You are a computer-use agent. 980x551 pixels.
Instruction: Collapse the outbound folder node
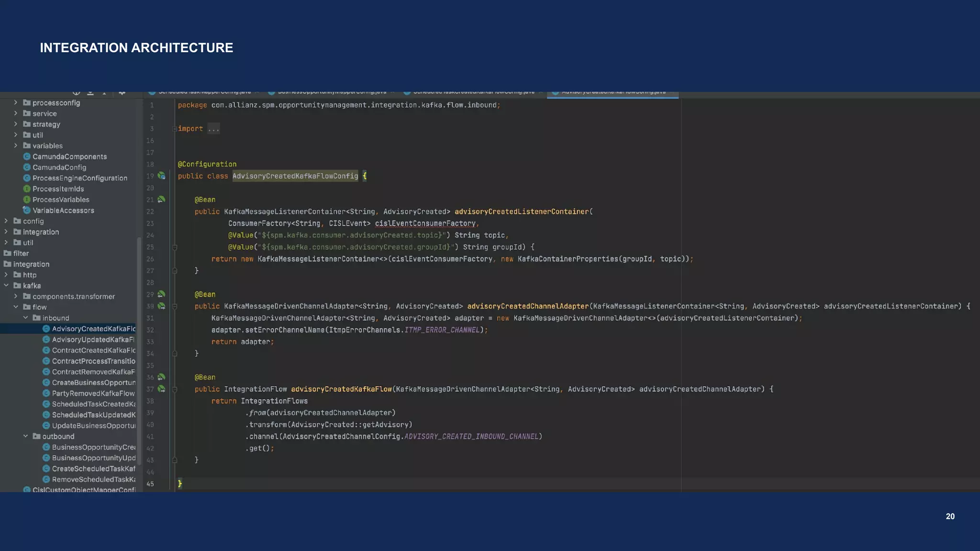[25, 437]
